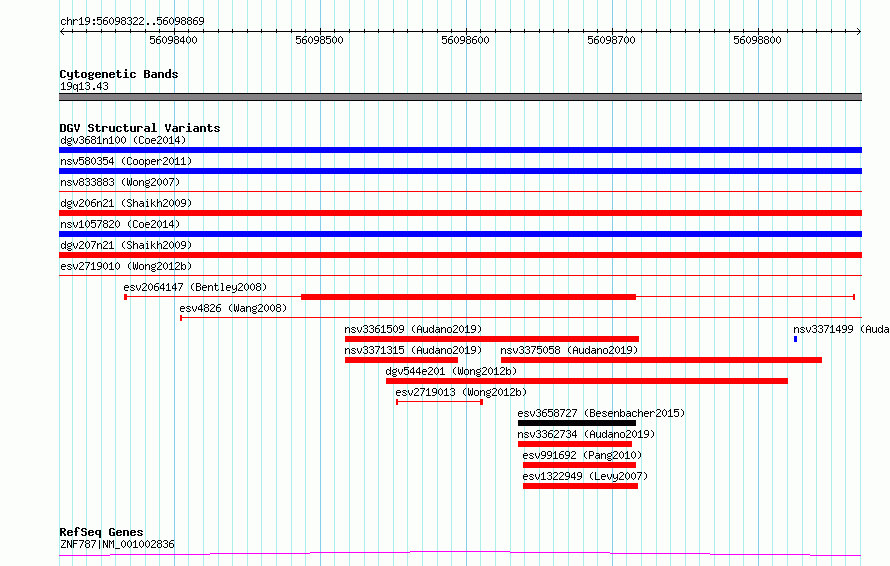Select the red bar under nsv3362734
Image resolution: width=890 pixels, height=566 pixels.
point(575,444)
